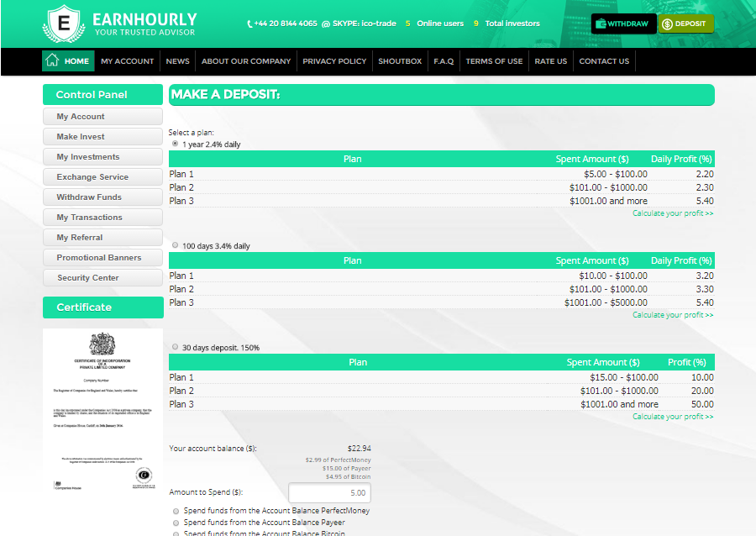The image size is (756, 536).
Task: Click the Withdraw wallet button
Action: click(622, 24)
